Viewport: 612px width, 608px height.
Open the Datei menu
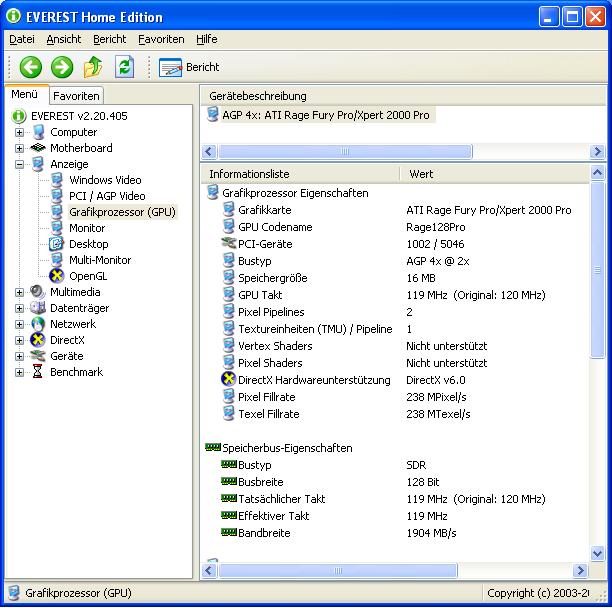pos(21,39)
